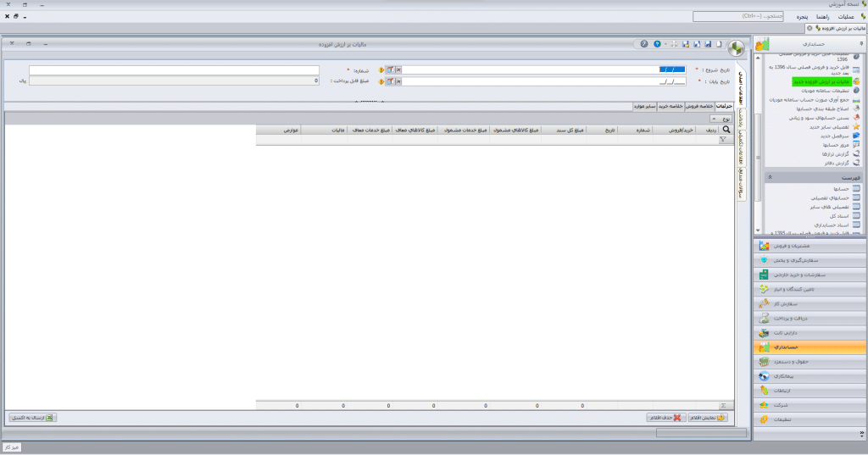The width and height of the screenshot is (868, 455).
Task: Click the search box in top menu bar
Action: tap(738, 17)
